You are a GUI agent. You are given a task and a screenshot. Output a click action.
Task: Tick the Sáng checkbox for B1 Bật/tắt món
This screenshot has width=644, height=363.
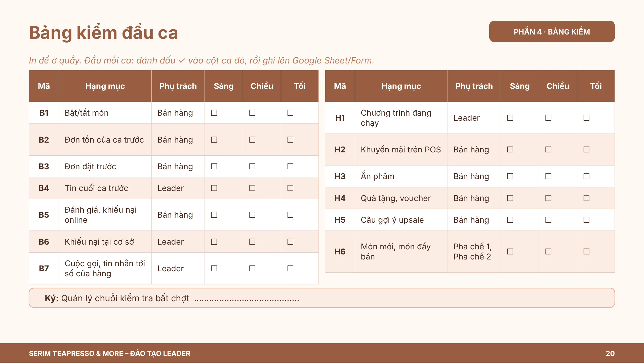point(214,113)
